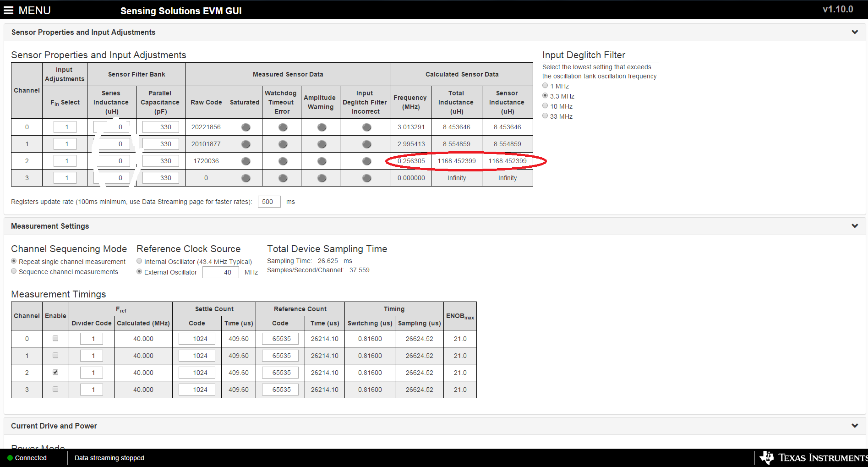Click channel 0 Input Deglitch Filter Incorrect LED
The image size is (868, 467).
pos(367,127)
